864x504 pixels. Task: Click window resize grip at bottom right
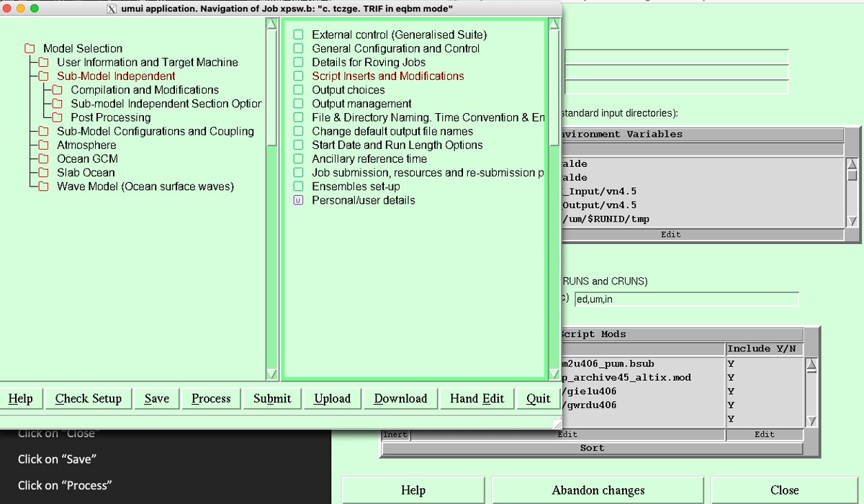click(556, 423)
